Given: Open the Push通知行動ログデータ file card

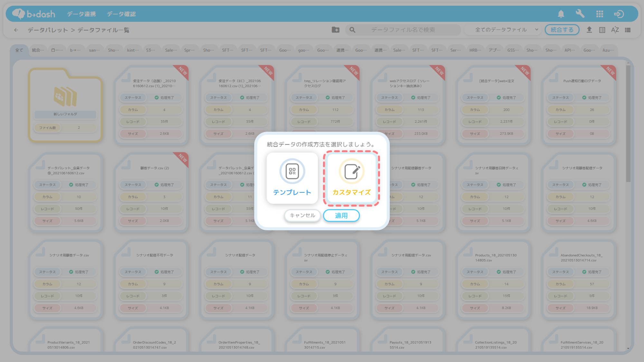Looking at the screenshot, I should coord(579,105).
